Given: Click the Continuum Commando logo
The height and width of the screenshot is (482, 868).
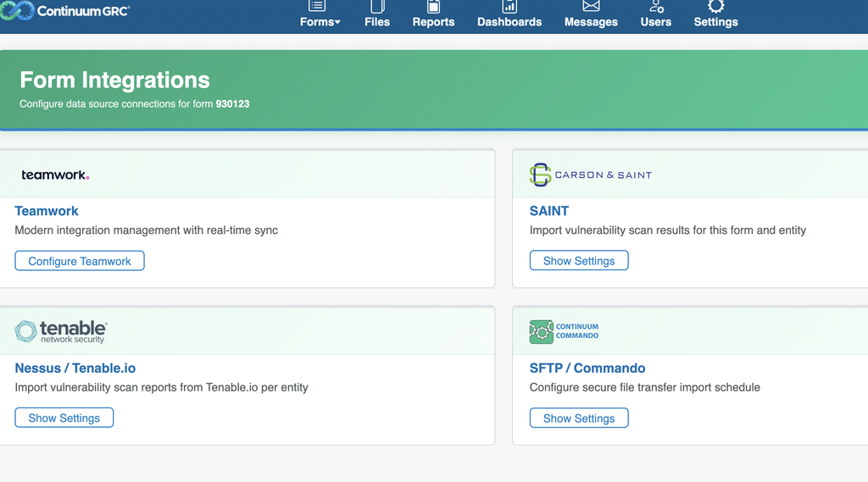Looking at the screenshot, I should (564, 331).
